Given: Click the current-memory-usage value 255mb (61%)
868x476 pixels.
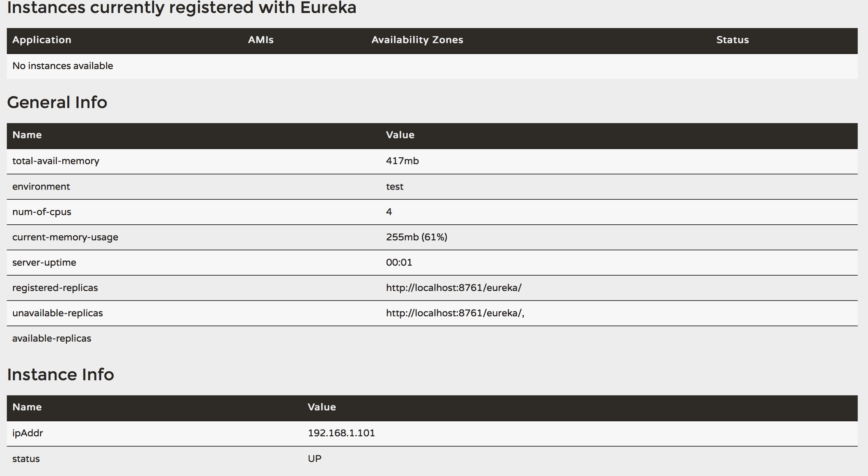Looking at the screenshot, I should pyautogui.click(x=417, y=237).
